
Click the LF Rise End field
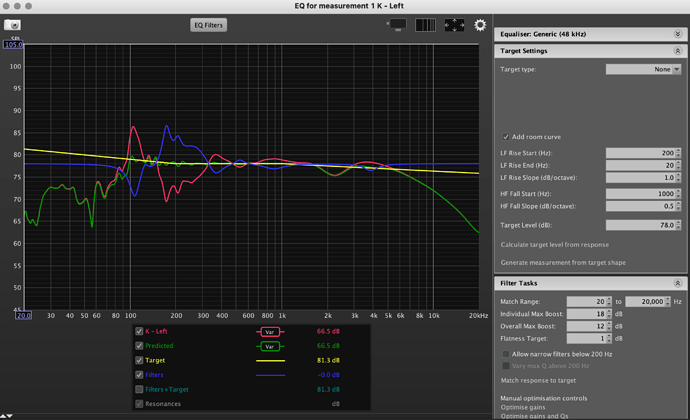(640, 165)
